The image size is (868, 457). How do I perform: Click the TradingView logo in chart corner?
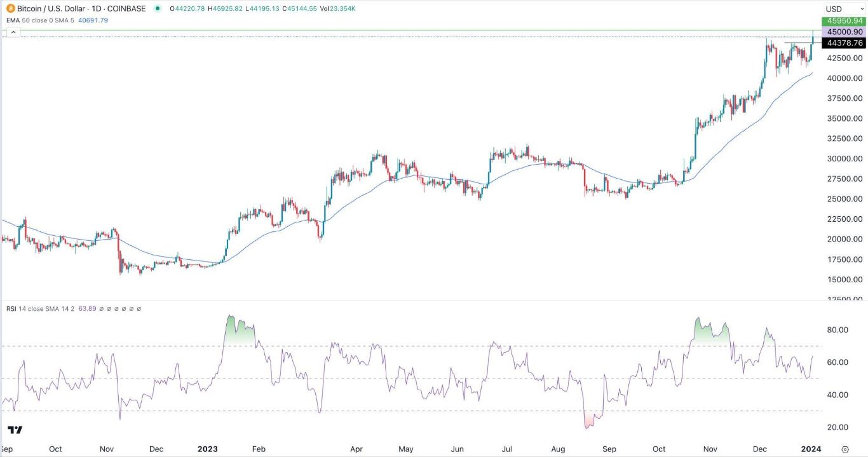click(16, 430)
